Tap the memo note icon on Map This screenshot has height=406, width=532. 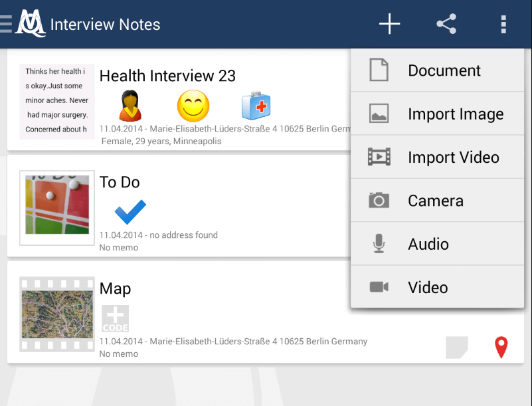point(457,348)
